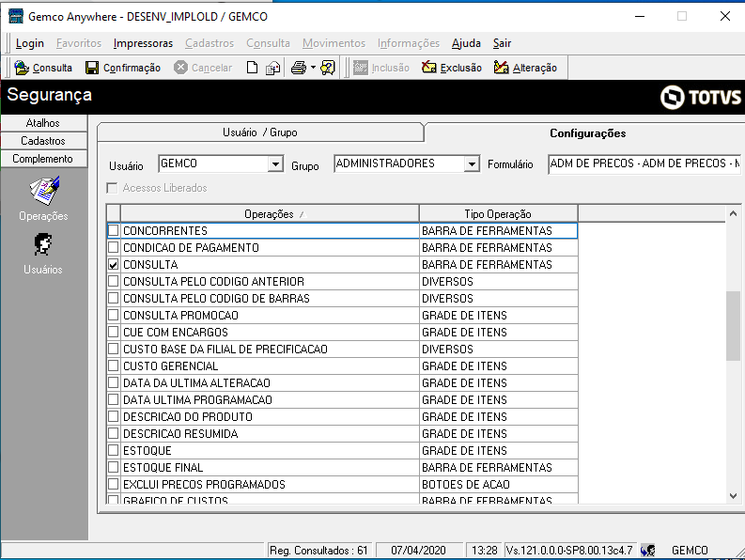The width and height of the screenshot is (745, 560).
Task: Click the printer icon in toolbar
Action: [299, 68]
